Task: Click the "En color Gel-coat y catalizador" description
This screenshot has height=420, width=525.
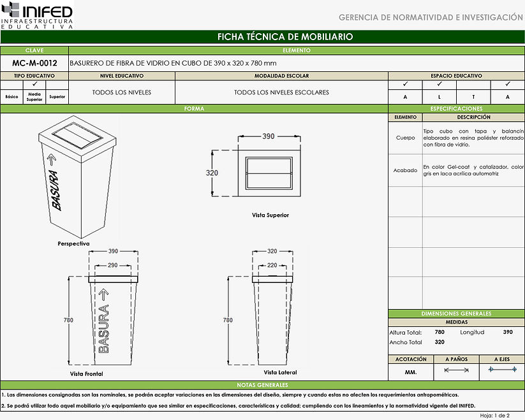Action: pyautogui.click(x=473, y=170)
